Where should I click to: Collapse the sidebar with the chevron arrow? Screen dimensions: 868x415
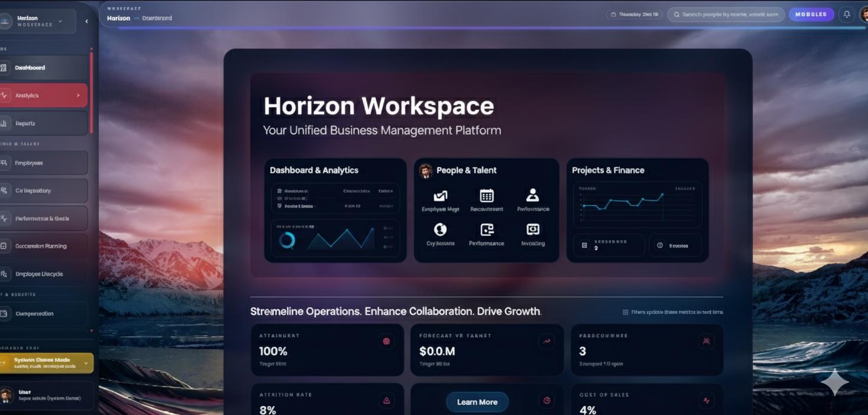[x=87, y=21]
